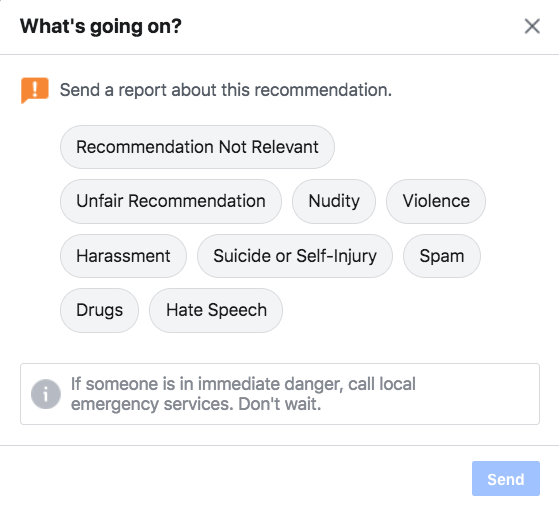
Task: Choose Suicide or Self-Injury option
Action: (295, 256)
